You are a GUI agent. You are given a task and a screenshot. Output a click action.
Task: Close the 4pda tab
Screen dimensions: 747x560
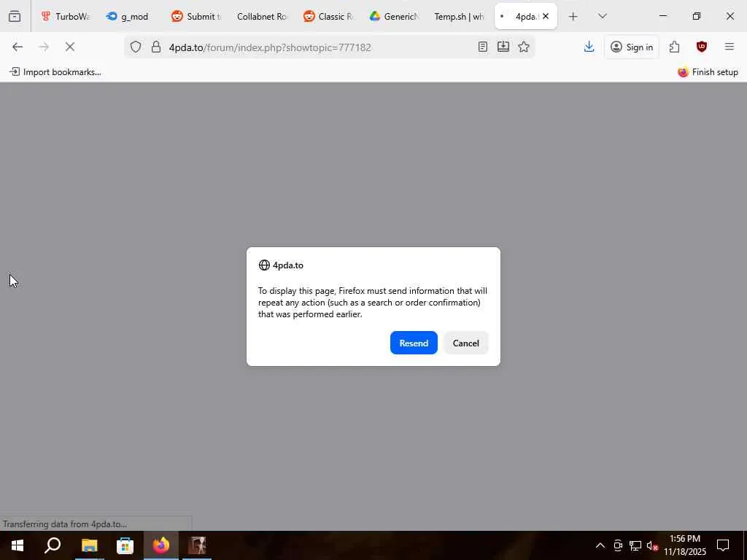tap(546, 16)
